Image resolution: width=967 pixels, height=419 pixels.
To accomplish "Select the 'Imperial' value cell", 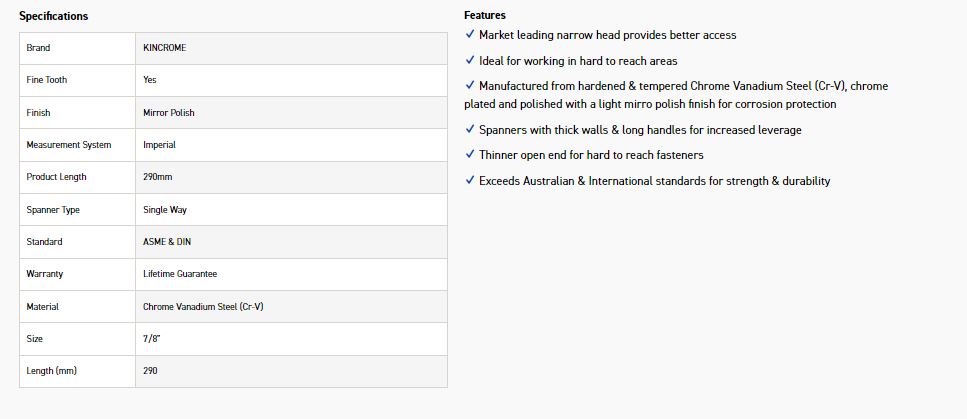I will (x=159, y=145).
